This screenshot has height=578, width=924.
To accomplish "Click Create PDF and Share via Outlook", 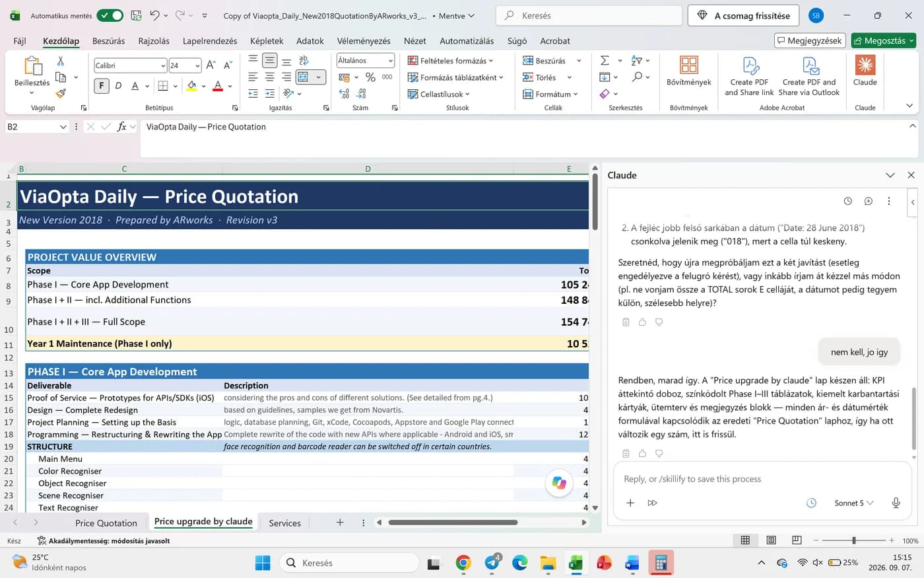I will click(x=809, y=76).
